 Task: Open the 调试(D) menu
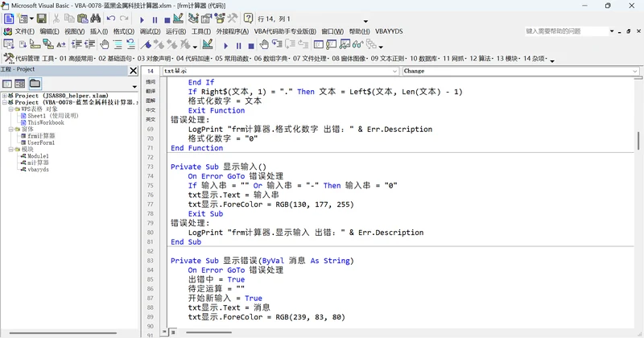pyautogui.click(x=150, y=31)
